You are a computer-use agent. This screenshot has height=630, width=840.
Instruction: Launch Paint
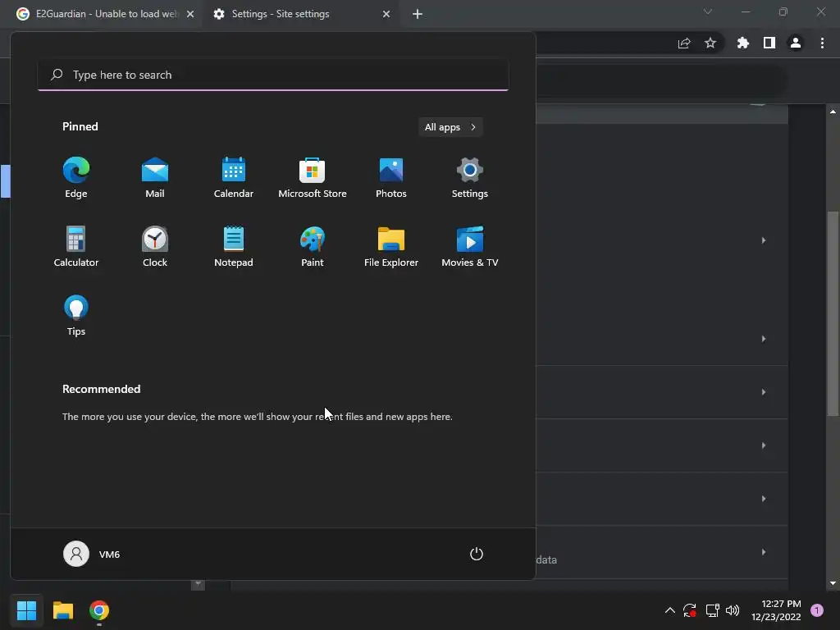click(313, 246)
